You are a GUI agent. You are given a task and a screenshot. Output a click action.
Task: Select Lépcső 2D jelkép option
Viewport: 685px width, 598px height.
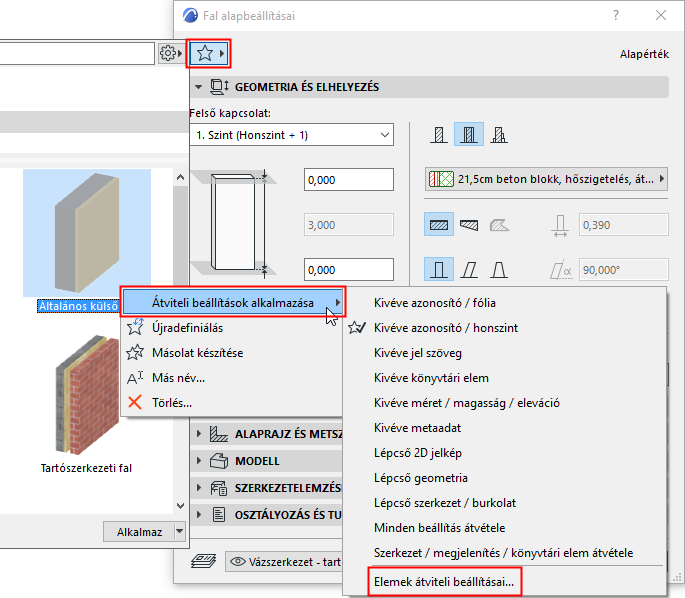tap(505, 453)
